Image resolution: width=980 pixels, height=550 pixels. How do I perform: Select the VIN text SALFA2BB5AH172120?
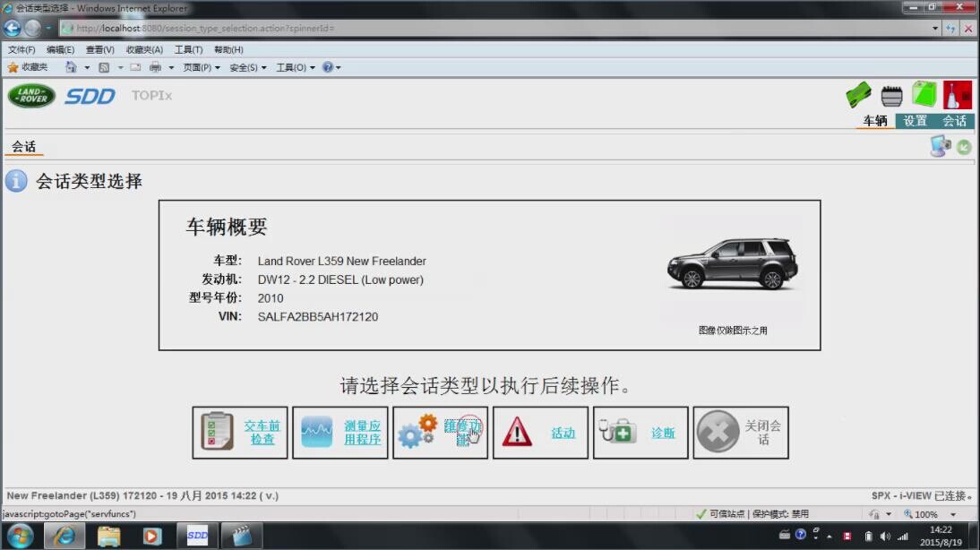click(x=317, y=317)
